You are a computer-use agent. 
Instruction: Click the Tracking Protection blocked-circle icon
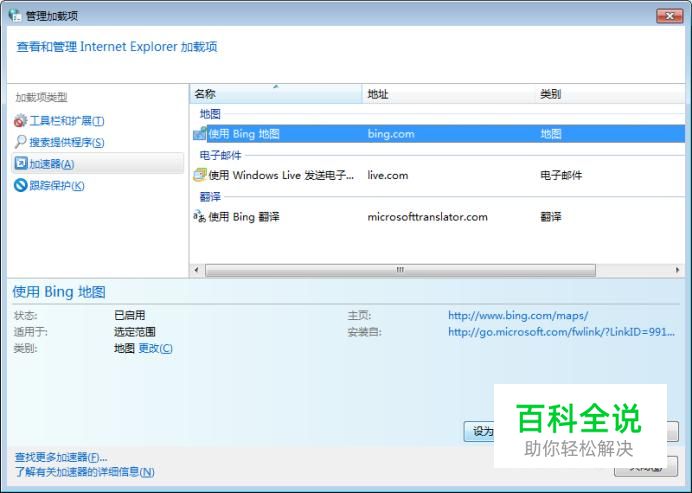click(x=21, y=185)
